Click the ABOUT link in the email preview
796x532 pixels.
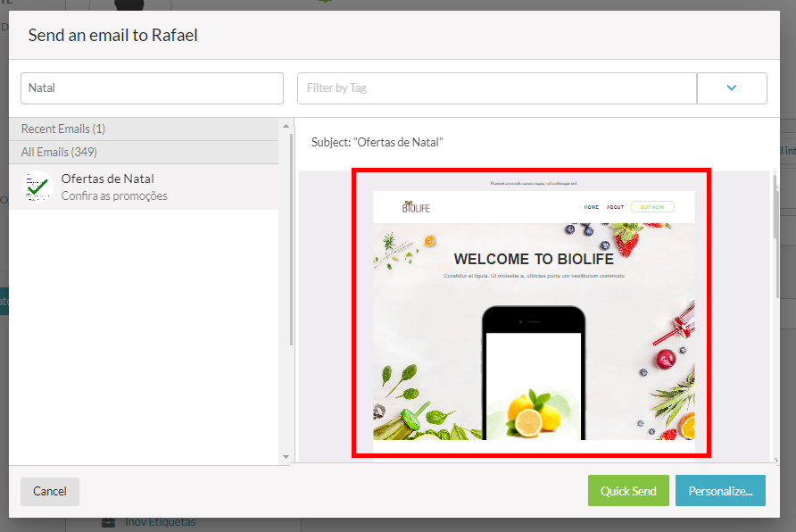[615, 207]
